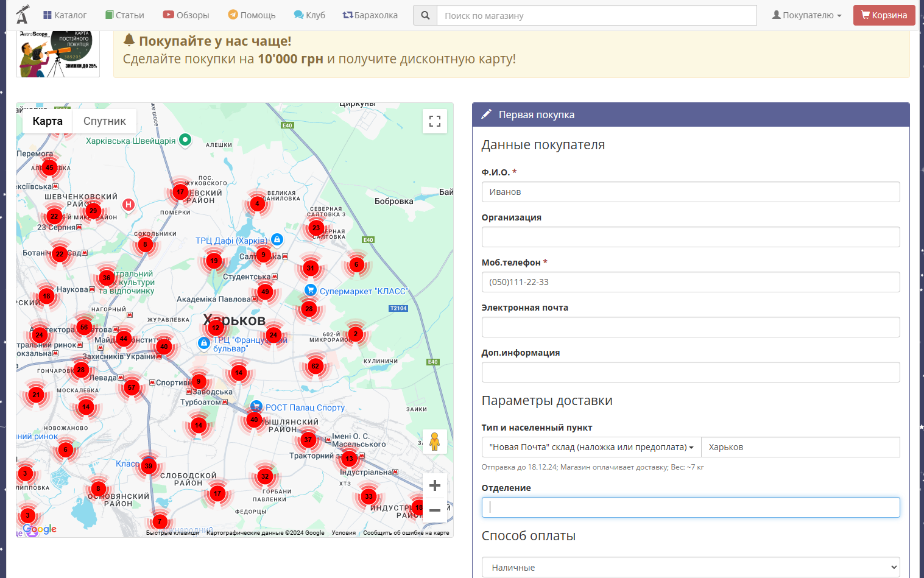Select map marker 31 near Салтовка

coord(311,267)
